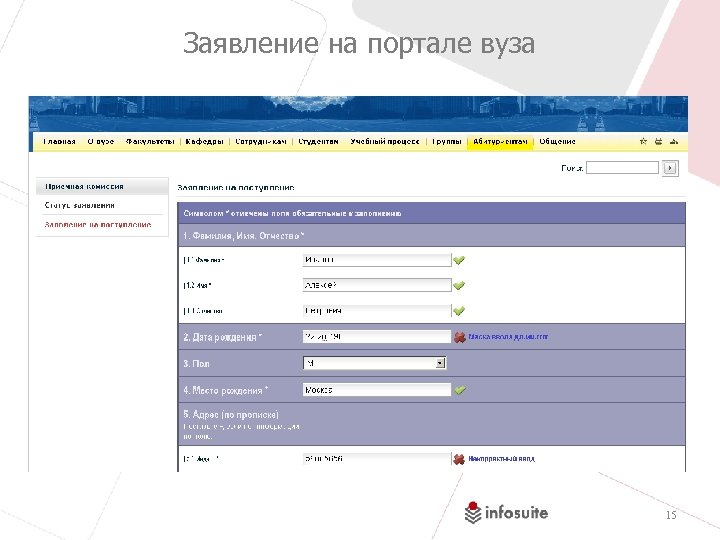Click the printer icon in navigation bar
Viewport: 720px width, 540px height.
pyautogui.click(x=658, y=141)
